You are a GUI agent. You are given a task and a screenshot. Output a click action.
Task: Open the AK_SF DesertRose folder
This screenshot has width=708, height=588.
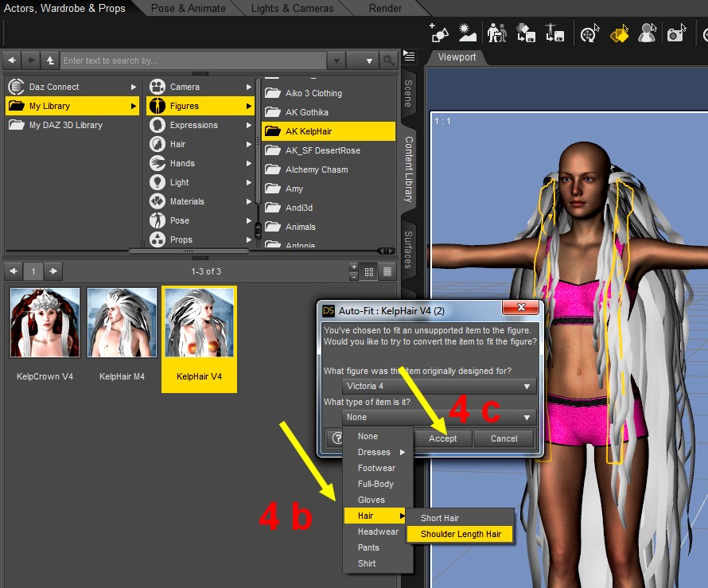click(329, 150)
